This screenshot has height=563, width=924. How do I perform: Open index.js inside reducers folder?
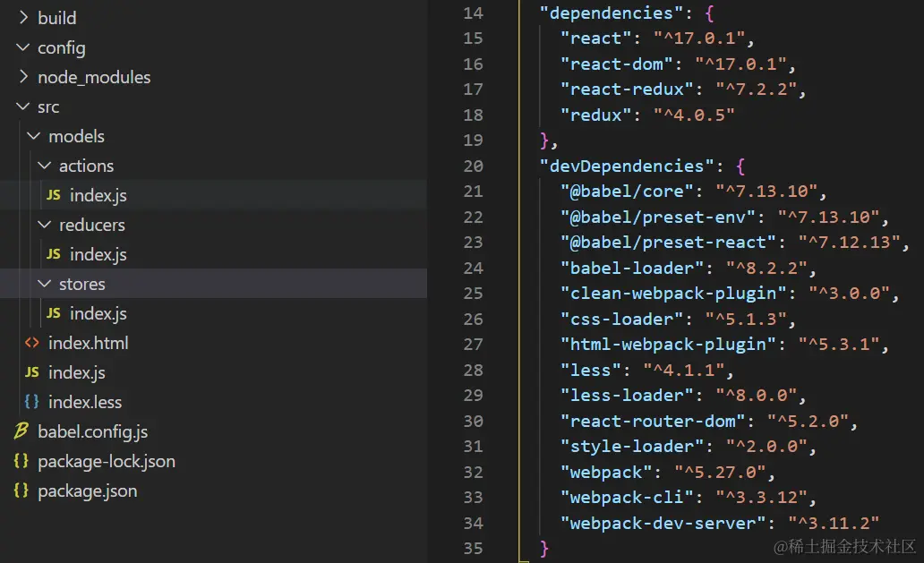click(98, 254)
